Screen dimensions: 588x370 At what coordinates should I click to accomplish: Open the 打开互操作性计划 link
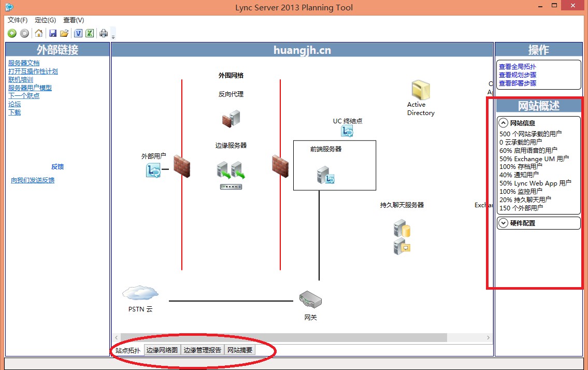pyautogui.click(x=33, y=72)
